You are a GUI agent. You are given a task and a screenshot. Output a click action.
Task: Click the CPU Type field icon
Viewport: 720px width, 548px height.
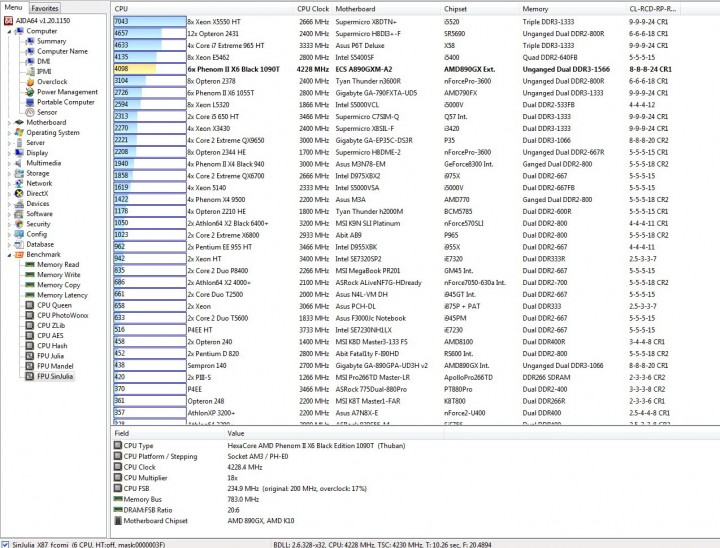118,445
